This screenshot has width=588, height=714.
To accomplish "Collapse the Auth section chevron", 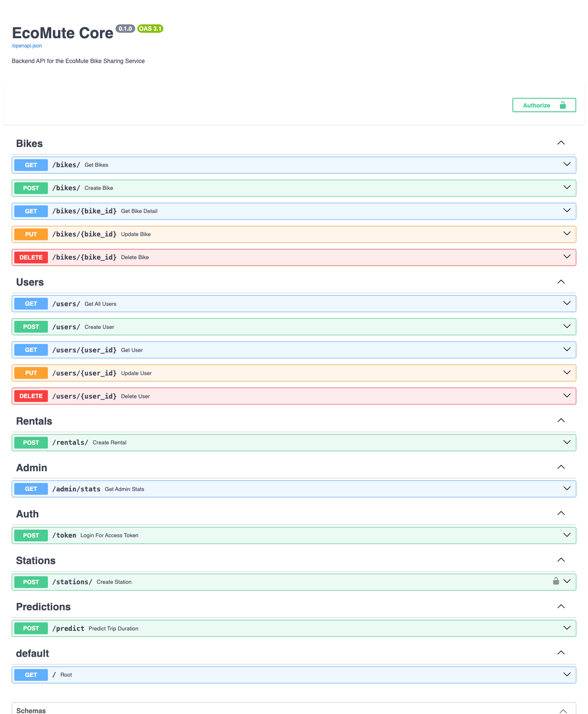I will (x=561, y=513).
